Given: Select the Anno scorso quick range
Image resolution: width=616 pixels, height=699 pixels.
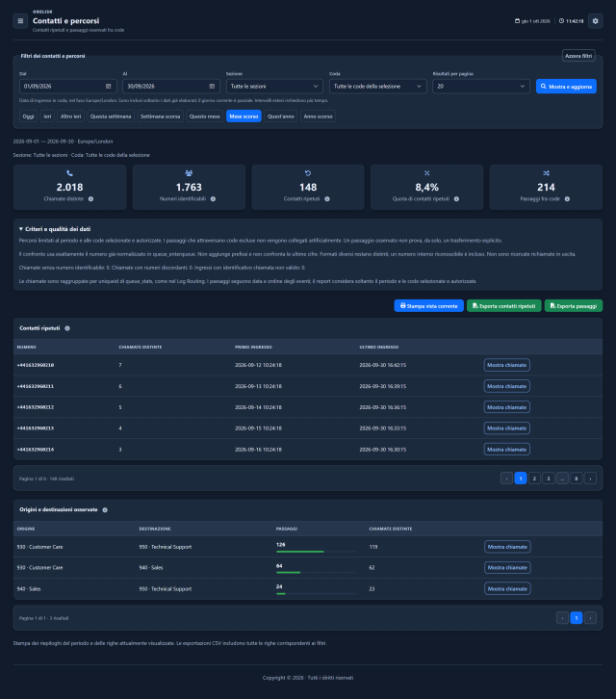Looking at the screenshot, I should 318,116.
